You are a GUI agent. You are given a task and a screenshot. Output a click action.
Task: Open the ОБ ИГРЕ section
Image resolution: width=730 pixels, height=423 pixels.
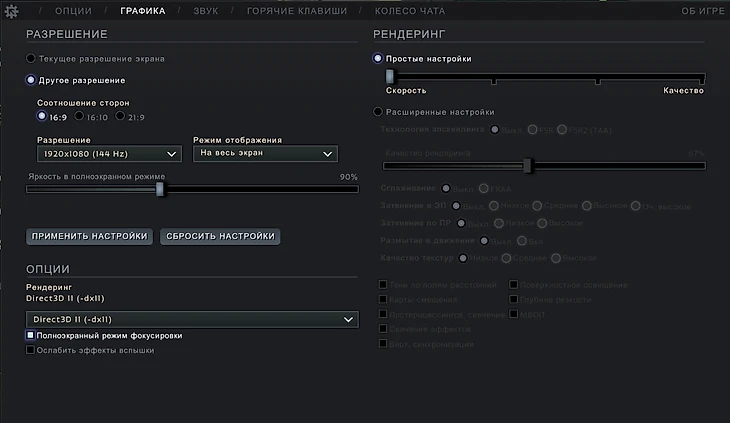(703, 11)
